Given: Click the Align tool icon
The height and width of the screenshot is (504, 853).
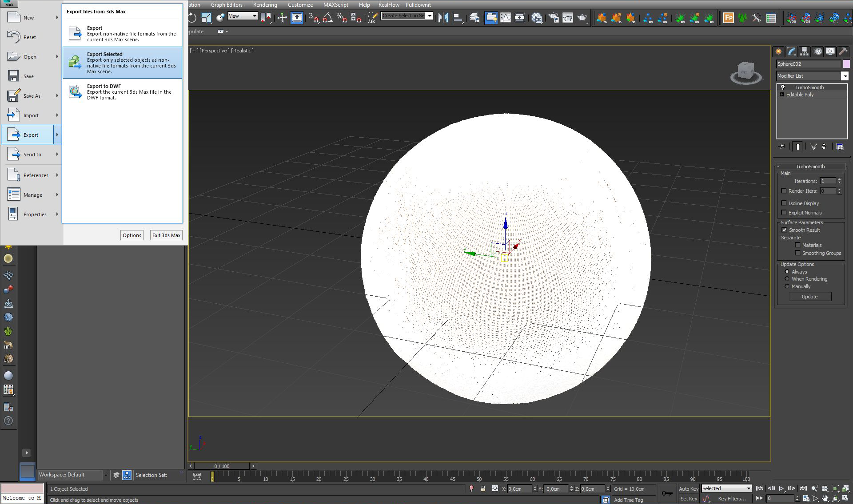Looking at the screenshot, I should pos(458,18).
